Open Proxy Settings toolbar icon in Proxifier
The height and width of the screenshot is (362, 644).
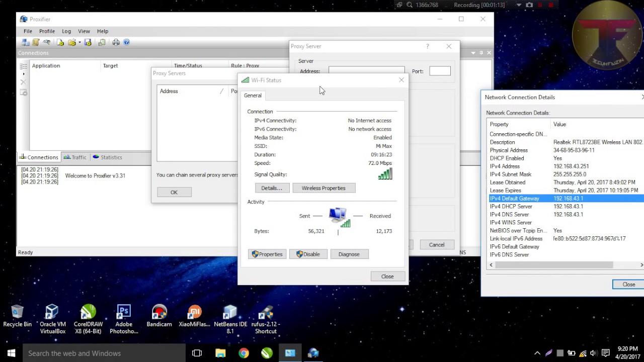25,42
